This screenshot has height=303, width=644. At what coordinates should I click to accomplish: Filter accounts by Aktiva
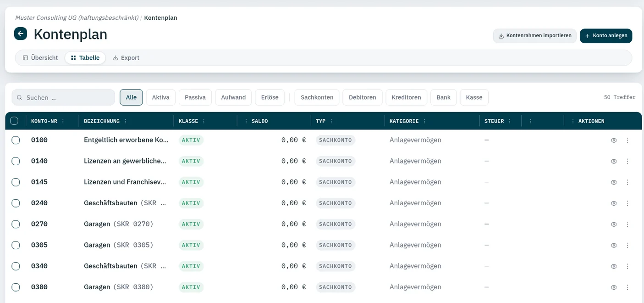pyautogui.click(x=161, y=97)
